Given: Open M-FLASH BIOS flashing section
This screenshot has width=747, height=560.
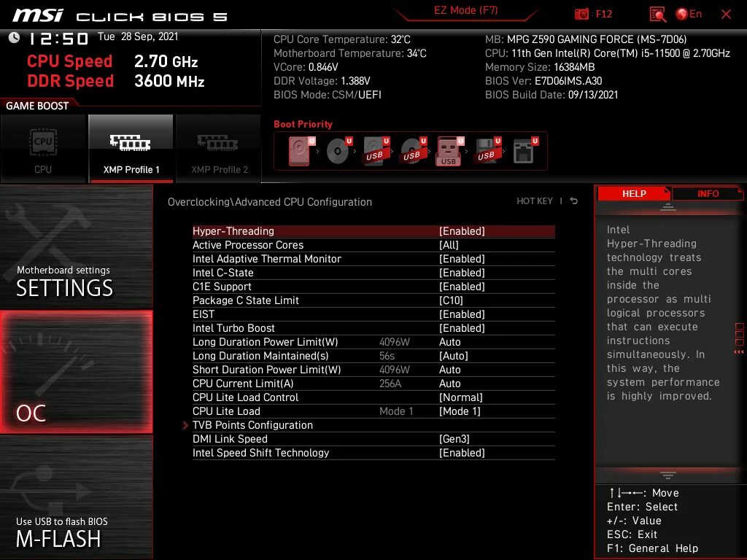Looking at the screenshot, I should coord(76,497).
